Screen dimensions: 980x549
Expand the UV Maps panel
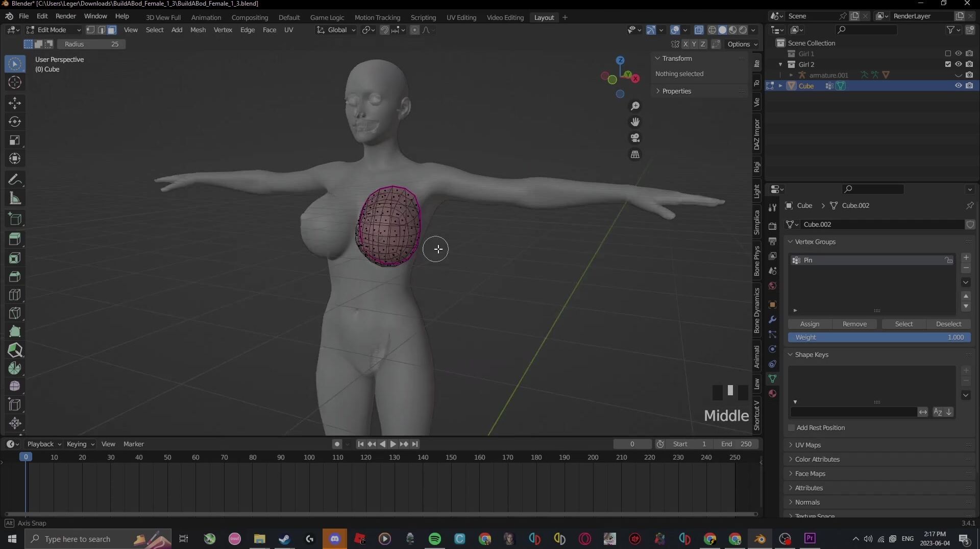(807, 445)
